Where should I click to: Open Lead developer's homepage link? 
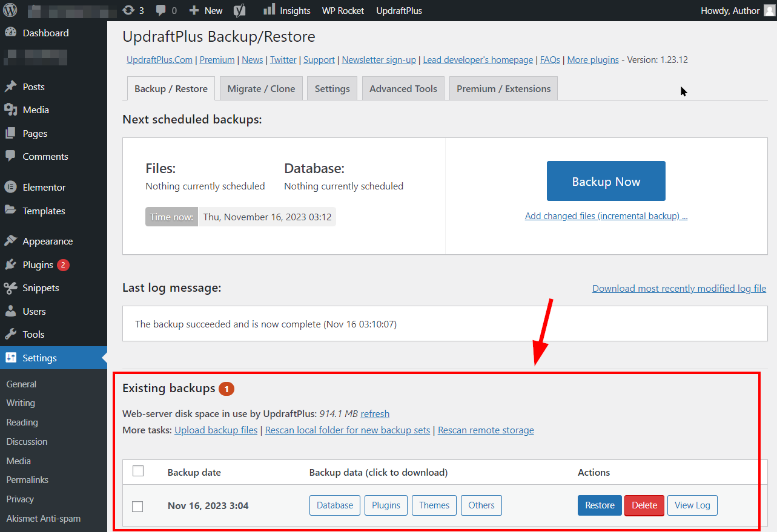pos(478,60)
